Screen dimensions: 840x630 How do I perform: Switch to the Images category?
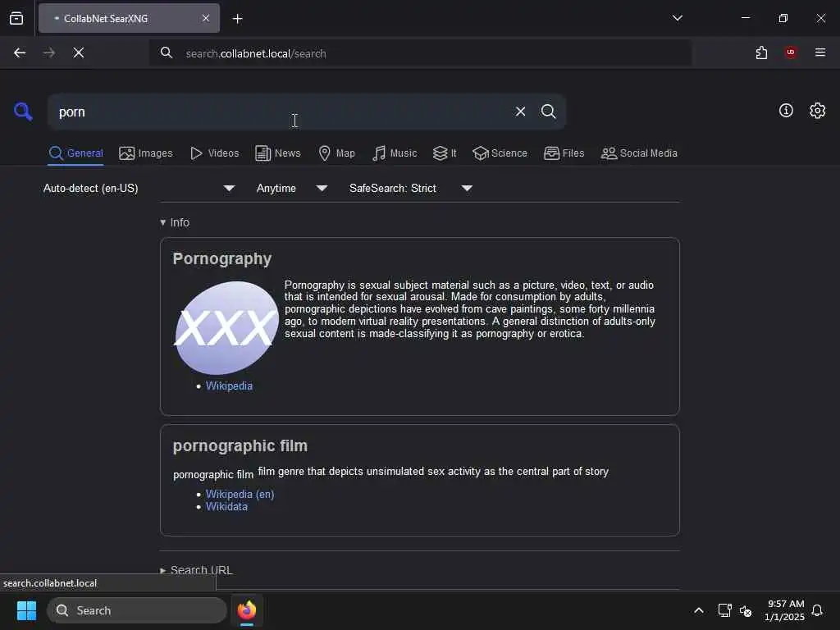tap(146, 153)
